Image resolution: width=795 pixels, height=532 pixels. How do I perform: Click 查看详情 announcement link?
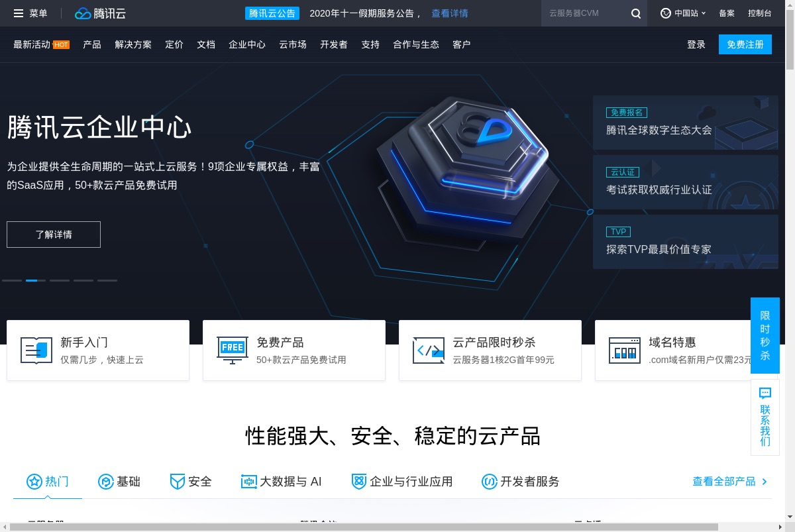tap(450, 13)
